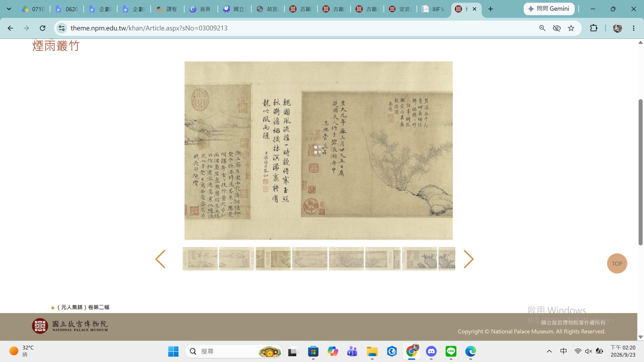This screenshot has width=644, height=362.
Task: Go back to the previous page
Action: tap(10, 28)
